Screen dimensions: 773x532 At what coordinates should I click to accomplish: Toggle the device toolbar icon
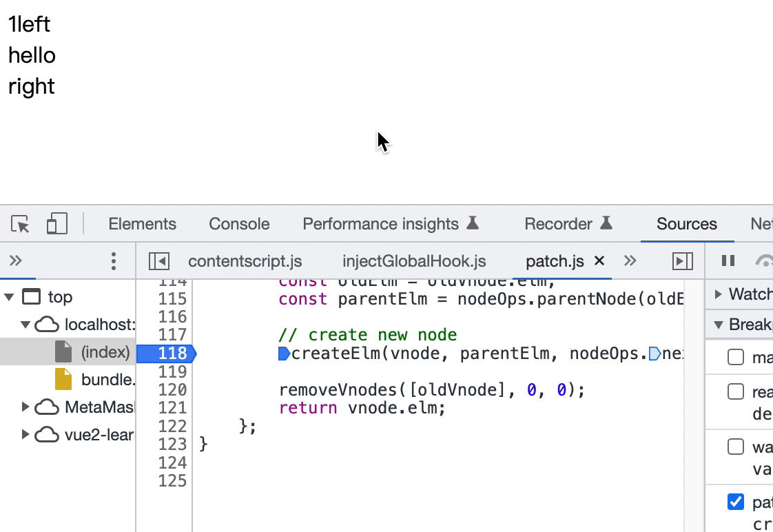tap(56, 224)
